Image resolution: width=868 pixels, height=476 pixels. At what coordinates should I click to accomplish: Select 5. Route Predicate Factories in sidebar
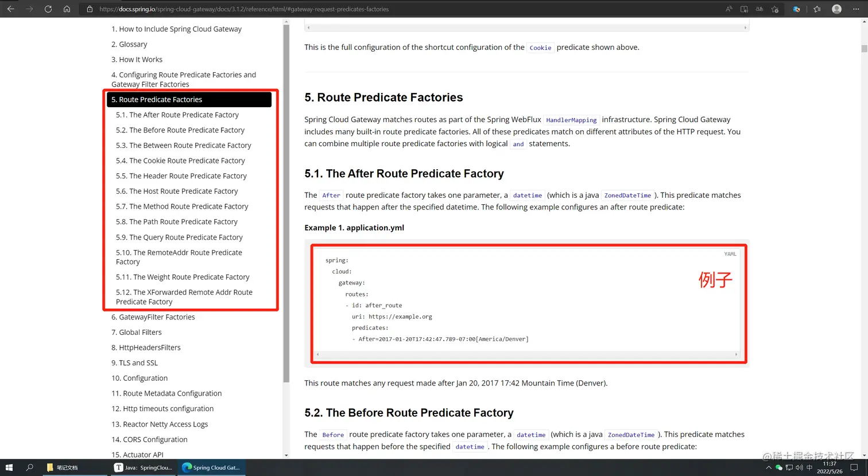189,99
